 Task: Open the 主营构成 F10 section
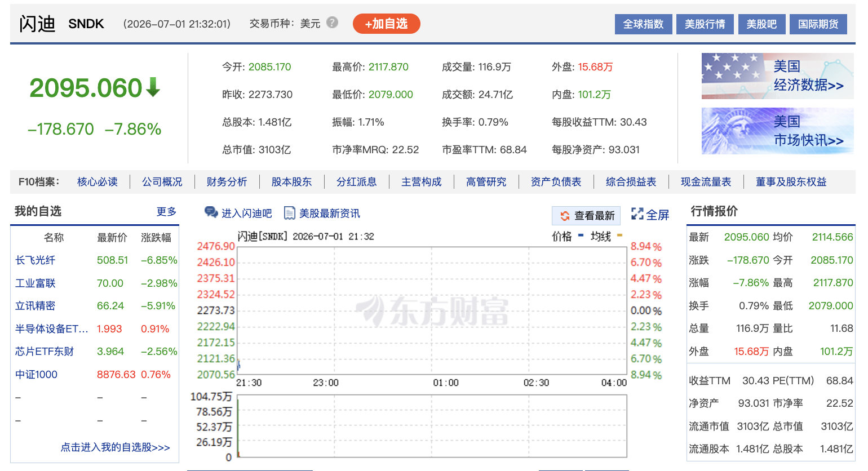point(421,181)
